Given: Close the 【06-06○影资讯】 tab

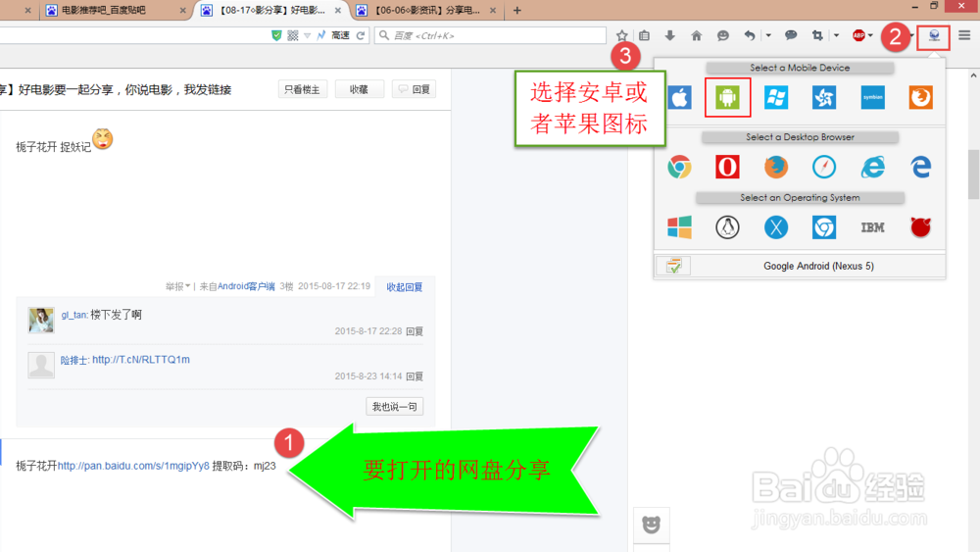Looking at the screenshot, I should click(493, 10).
